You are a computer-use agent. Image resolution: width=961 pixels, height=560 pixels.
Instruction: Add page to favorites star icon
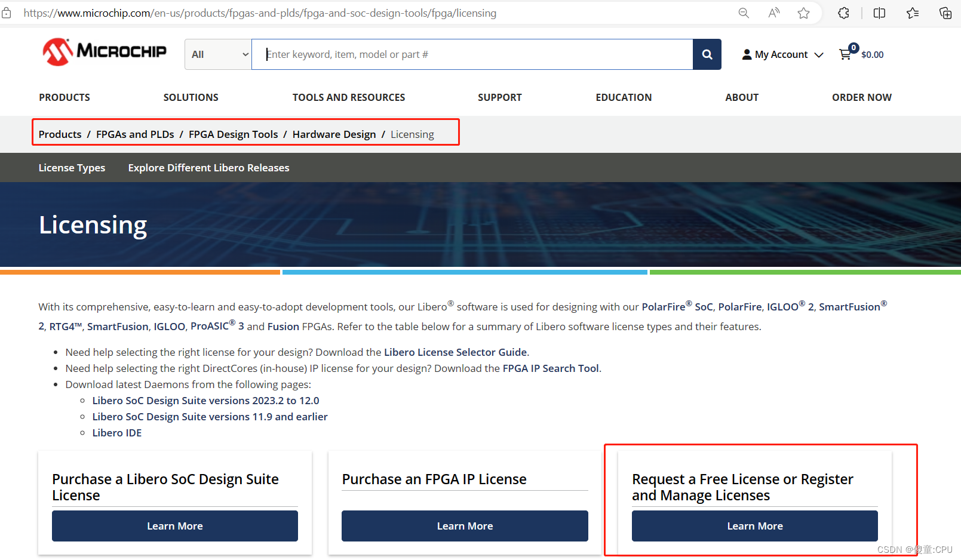tap(804, 13)
